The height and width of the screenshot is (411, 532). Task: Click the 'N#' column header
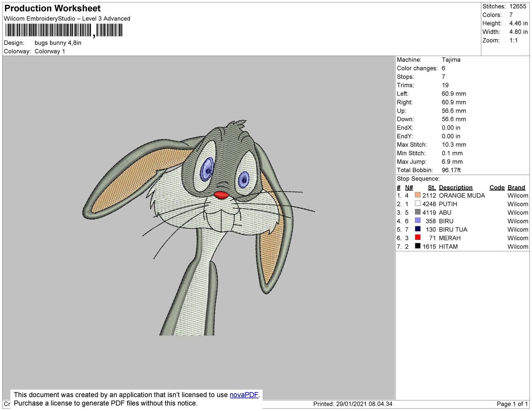point(409,187)
